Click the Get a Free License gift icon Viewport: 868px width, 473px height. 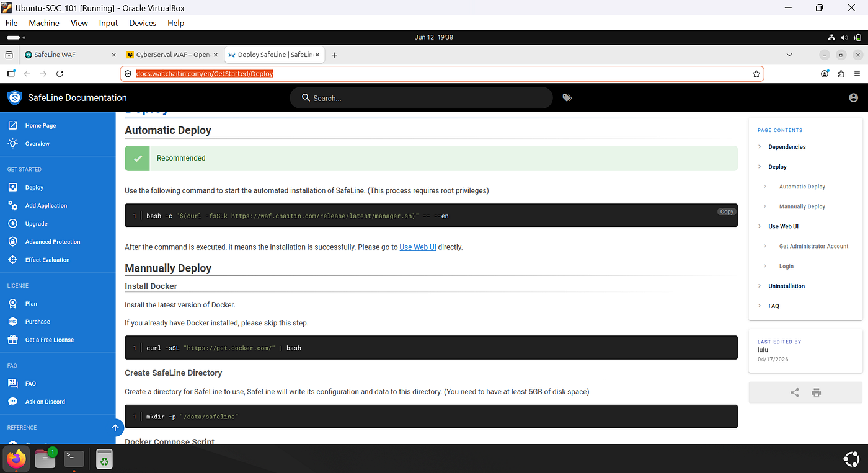point(12,339)
